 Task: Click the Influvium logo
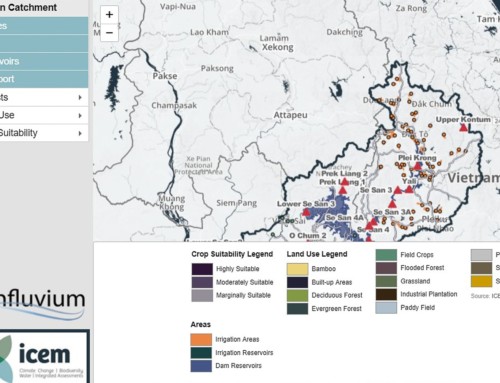pyautogui.click(x=43, y=304)
